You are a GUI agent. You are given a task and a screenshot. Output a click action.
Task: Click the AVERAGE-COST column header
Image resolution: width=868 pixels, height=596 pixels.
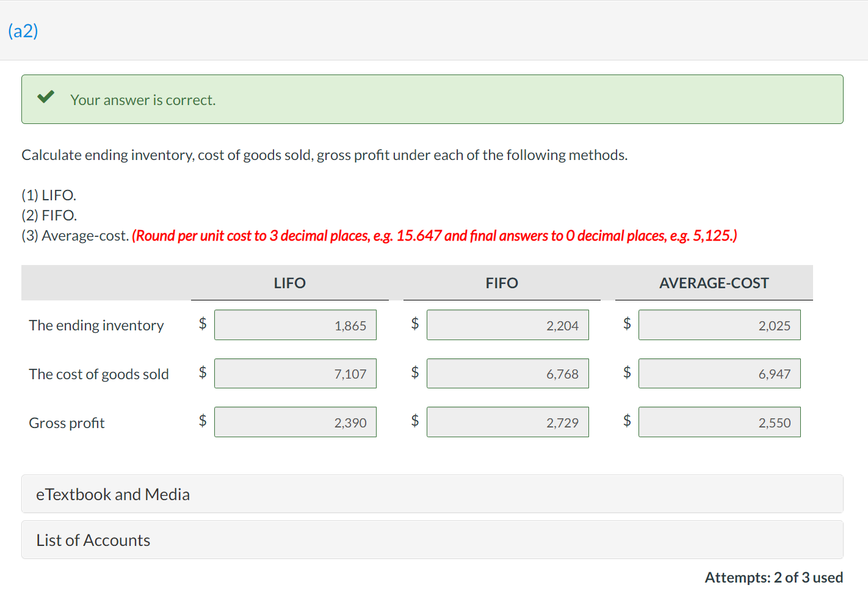714,283
